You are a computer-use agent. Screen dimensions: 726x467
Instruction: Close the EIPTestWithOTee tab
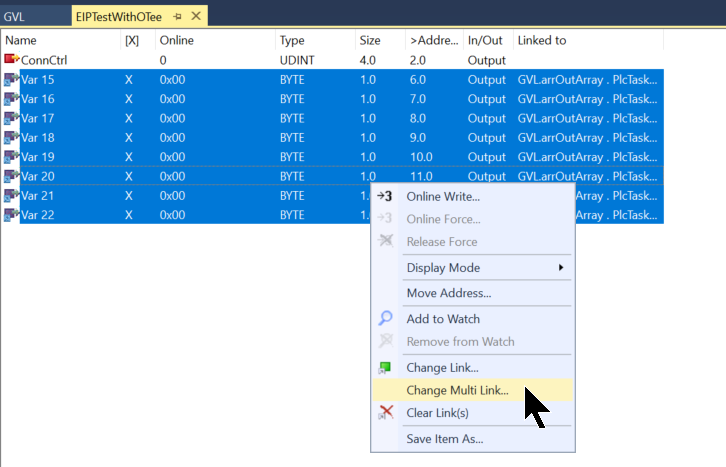[196, 16]
